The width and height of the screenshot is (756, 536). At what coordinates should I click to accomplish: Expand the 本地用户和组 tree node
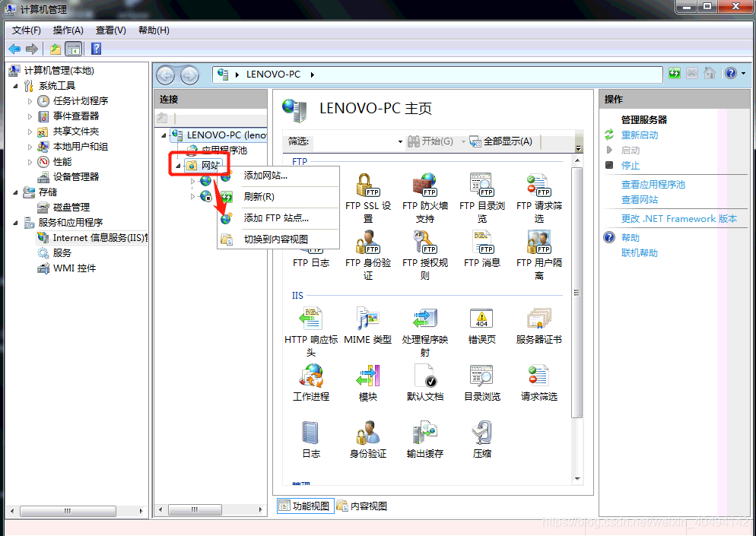tap(30, 147)
